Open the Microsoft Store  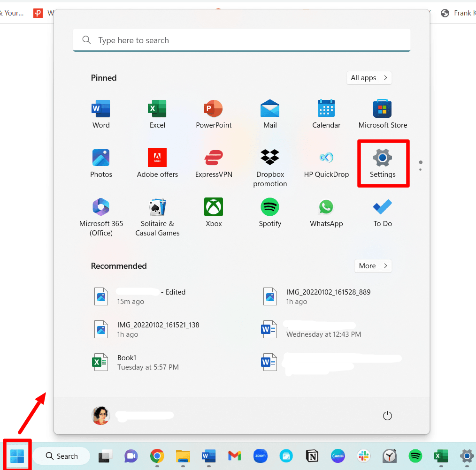[x=382, y=108]
